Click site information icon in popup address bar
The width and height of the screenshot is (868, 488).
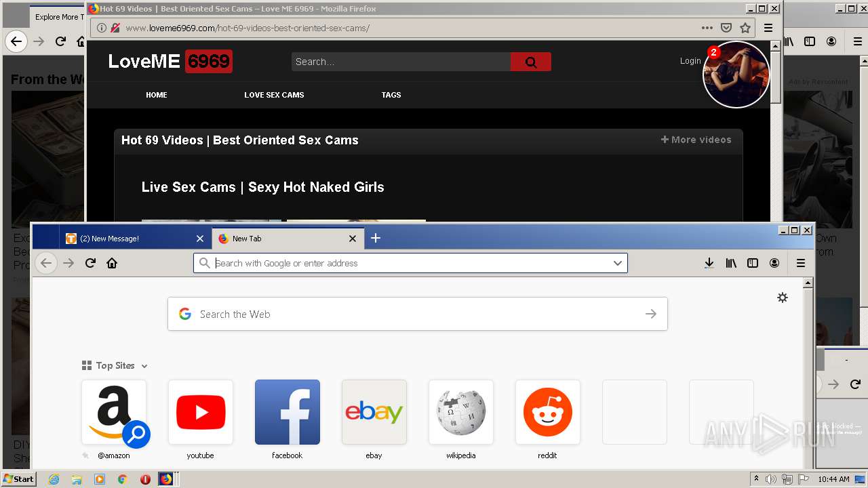click(x=102, y=28)
